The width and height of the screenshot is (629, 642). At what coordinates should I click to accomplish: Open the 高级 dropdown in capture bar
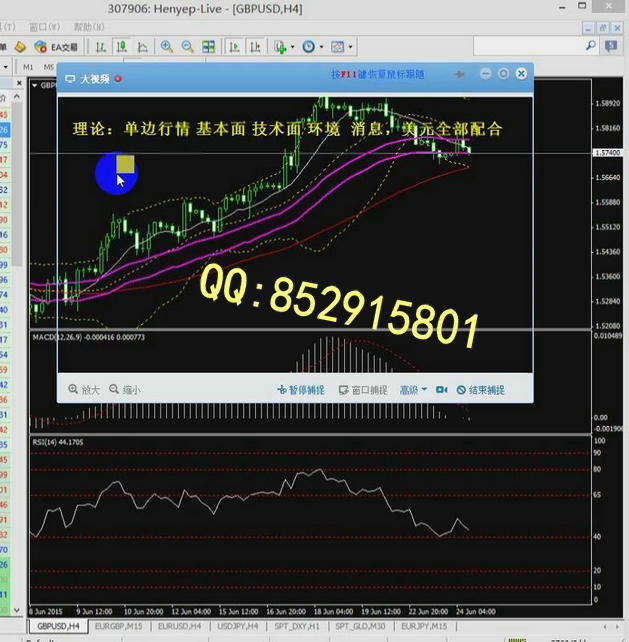tap(413, 390)
